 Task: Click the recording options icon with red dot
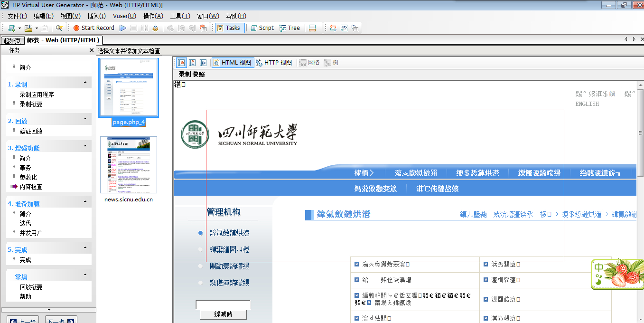click(203, 28)
